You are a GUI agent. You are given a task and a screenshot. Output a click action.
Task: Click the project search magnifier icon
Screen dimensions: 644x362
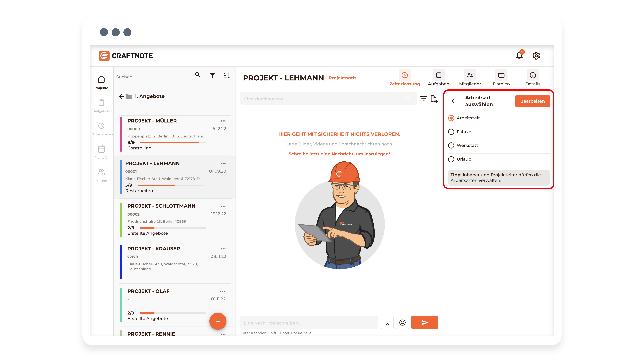(x=198, y=75)
